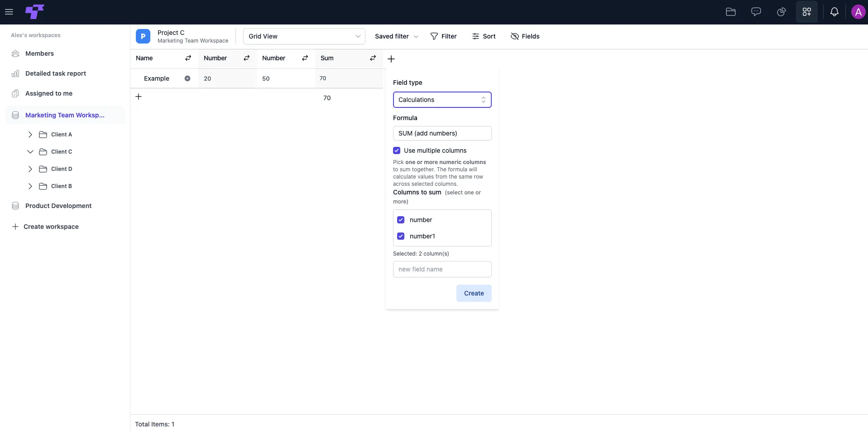Open the apps grid icon

point(807,12)
